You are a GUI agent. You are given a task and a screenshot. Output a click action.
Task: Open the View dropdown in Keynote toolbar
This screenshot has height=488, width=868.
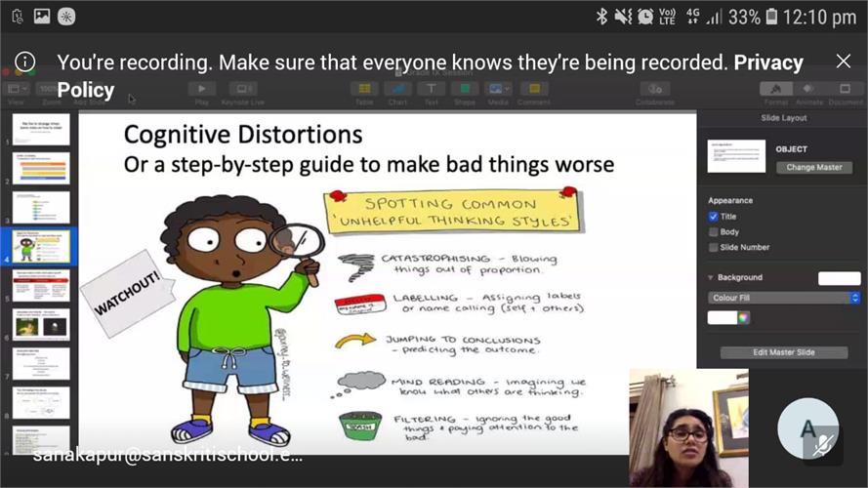pyautogui.click(x=17, y=89)
